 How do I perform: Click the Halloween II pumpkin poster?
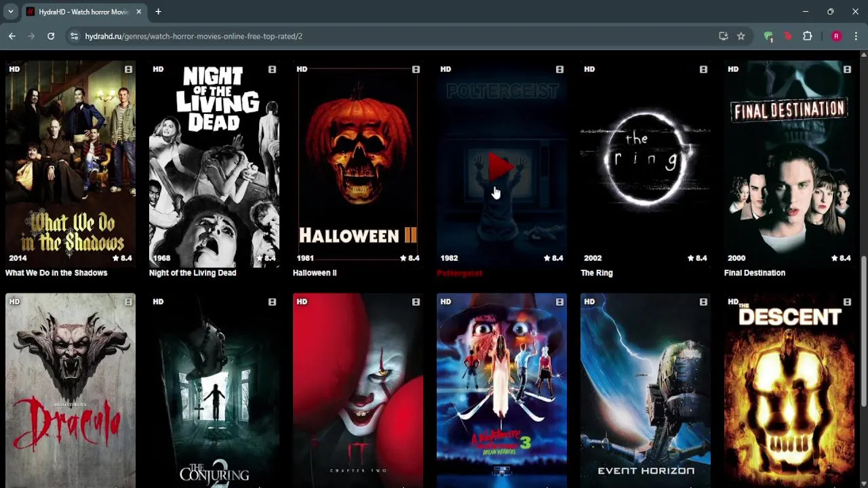point(358,164)
